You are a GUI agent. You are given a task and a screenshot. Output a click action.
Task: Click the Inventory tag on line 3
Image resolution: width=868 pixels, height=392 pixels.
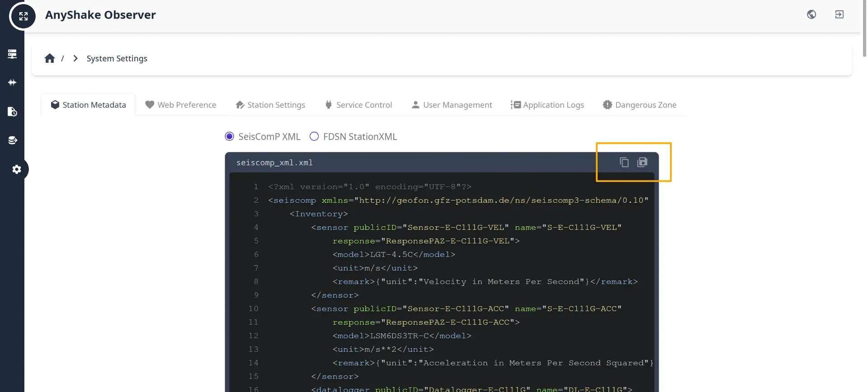(319, 214)
